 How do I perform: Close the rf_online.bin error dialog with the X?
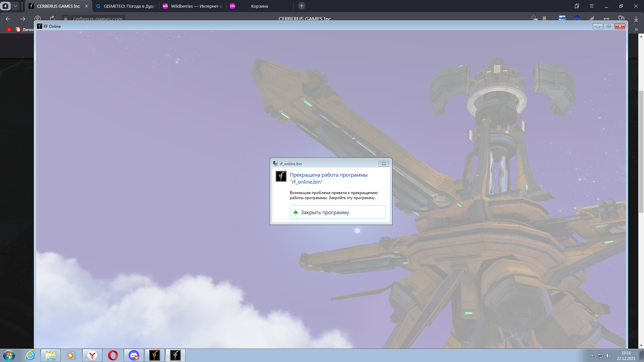pos(384,164)
